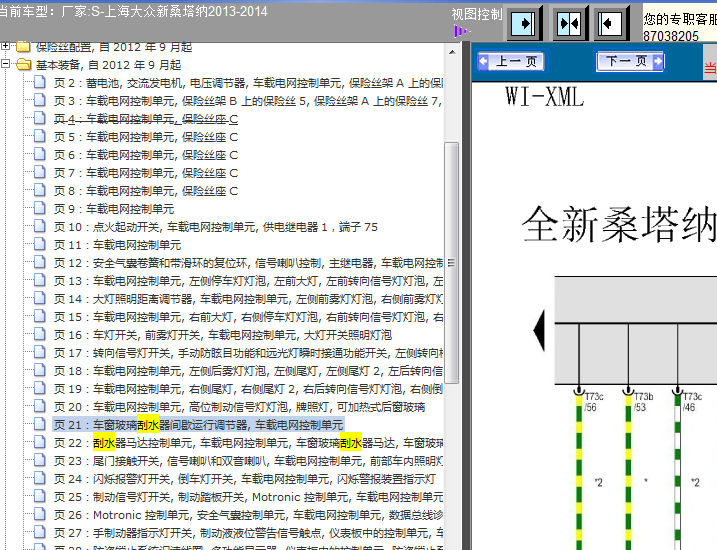Viewport: 717px width, 550px height.
Task: Open 页 3 车载电网控制单元 保险丝架 B entry
Action: 247,101
